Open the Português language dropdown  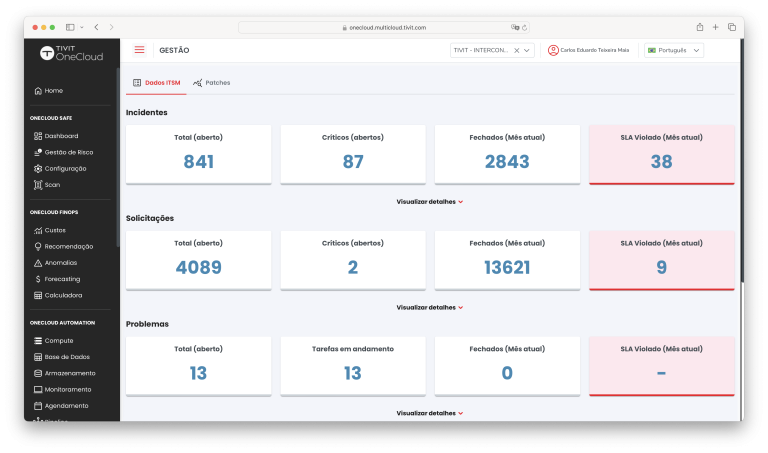click(x=674, y=50)
